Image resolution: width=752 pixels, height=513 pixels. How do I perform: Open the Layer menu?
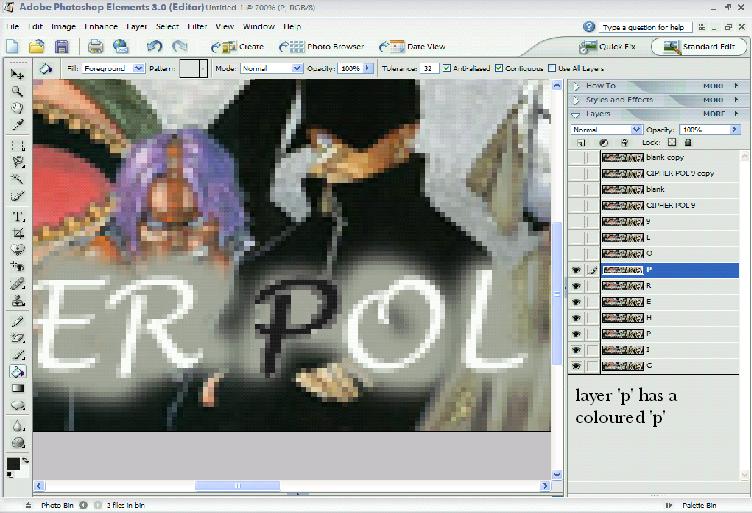(136, 27)
